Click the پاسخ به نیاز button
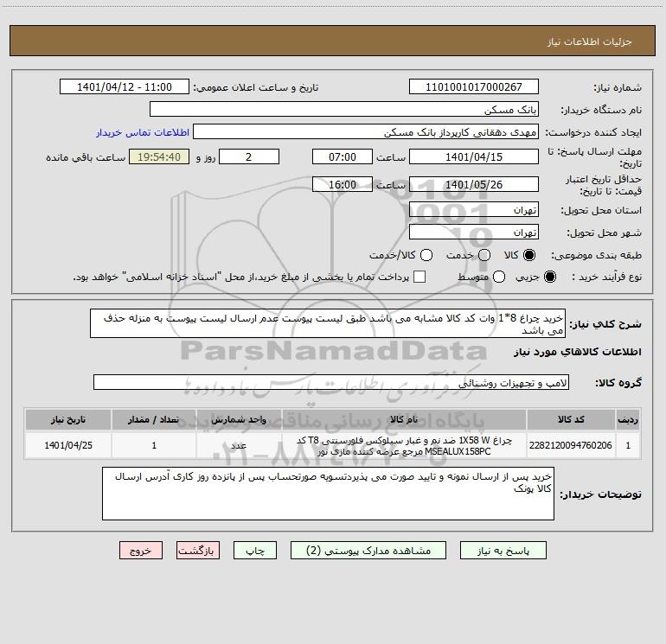The width and height of the screenshot is (666, 644). (503, 551)
